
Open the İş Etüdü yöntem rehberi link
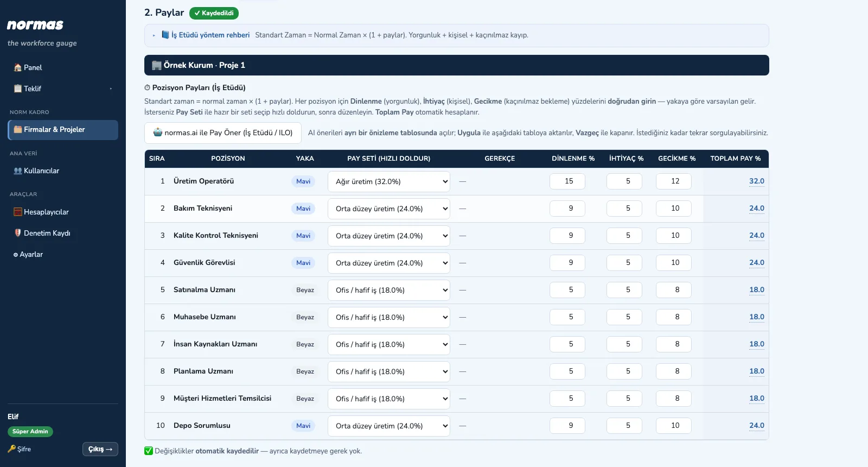[210, 35]
